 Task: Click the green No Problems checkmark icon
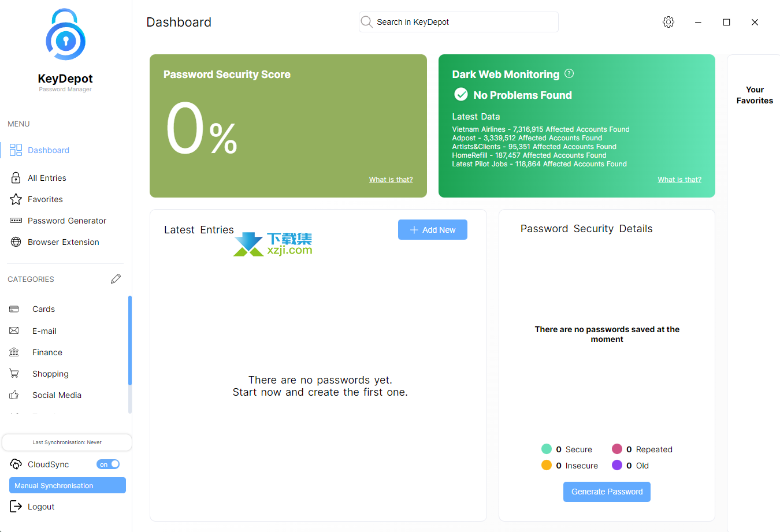click(461, 95)
